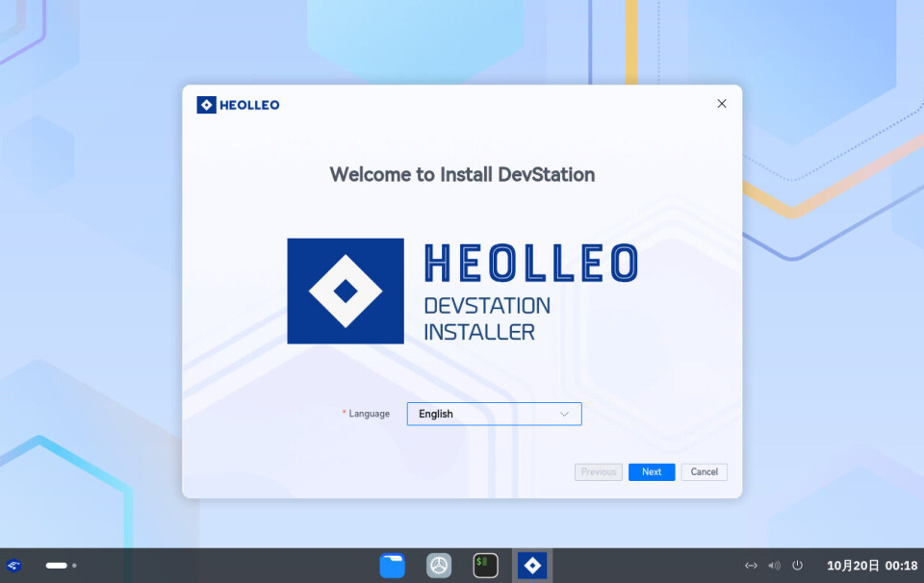Image resolution: width=924 pixels, height=583 pixels.
Task: Expand the language list with the chevron arrow
Action: tap(564, 414)
